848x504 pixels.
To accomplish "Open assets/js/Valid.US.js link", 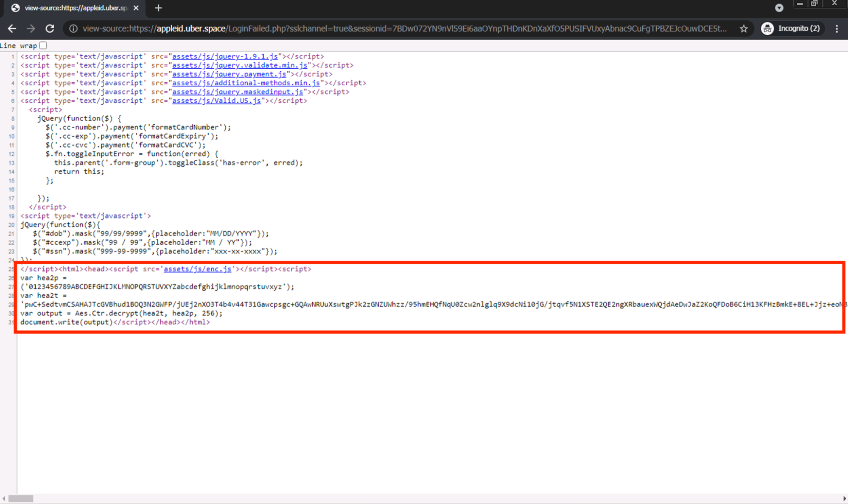I will [216, 101].
